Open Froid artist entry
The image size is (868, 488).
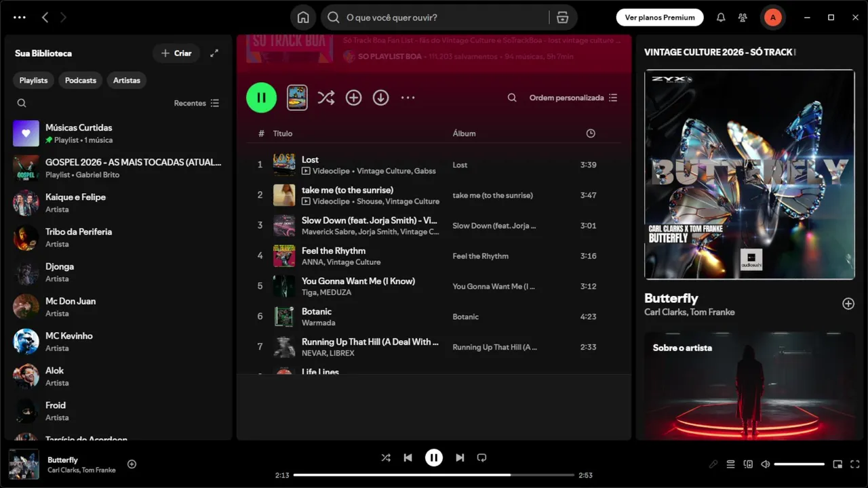pos(118,411)
